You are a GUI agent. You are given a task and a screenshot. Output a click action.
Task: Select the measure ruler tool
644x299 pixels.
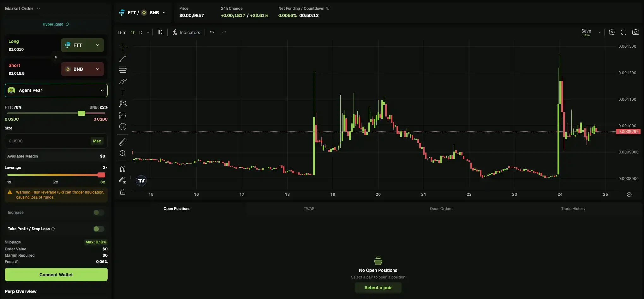[x=123, y=142]
